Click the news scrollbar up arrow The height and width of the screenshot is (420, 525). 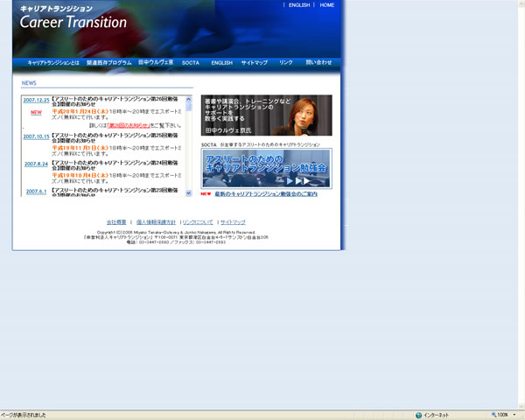pyautogui.click(x=189, y=99)
